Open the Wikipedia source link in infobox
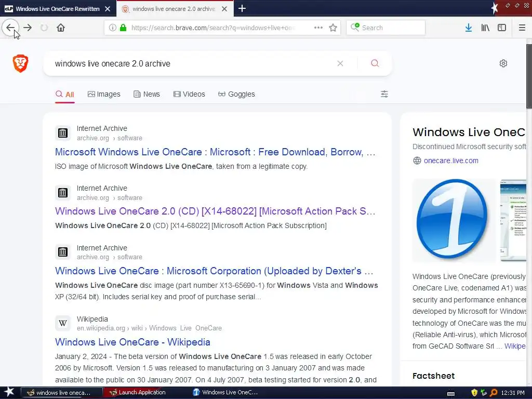This screenshot has height=399, width=532. pos(515,346)
